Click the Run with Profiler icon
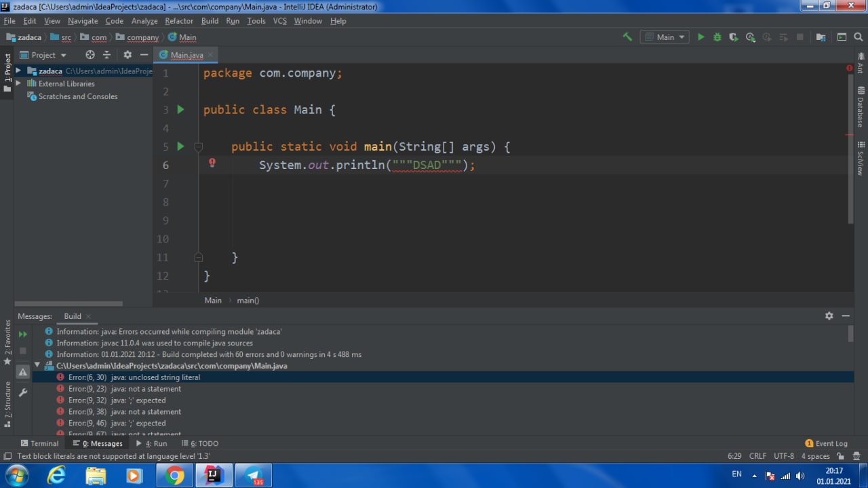This screenshot has width=868, height=488. pos(751,37)
